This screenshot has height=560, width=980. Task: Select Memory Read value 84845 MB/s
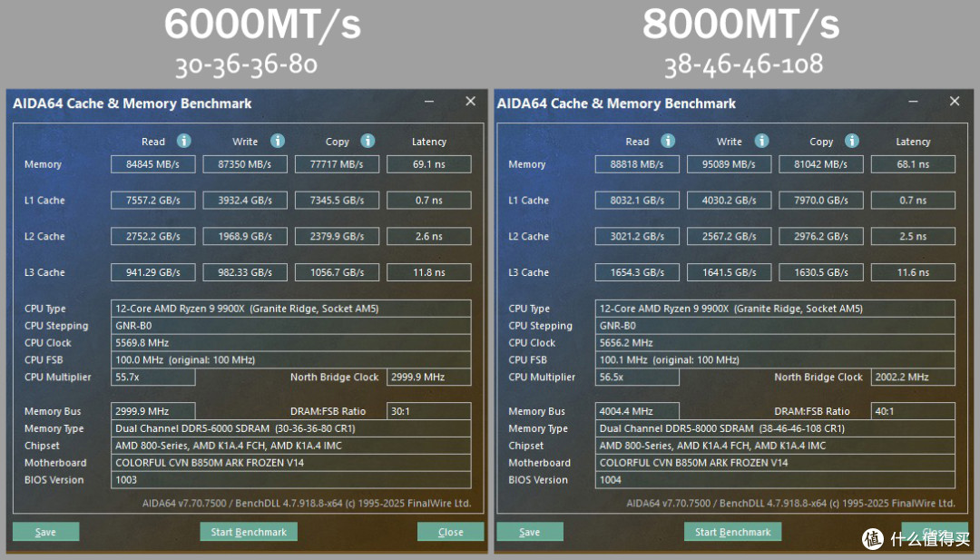pyautogui.click(x=153, y=164)
